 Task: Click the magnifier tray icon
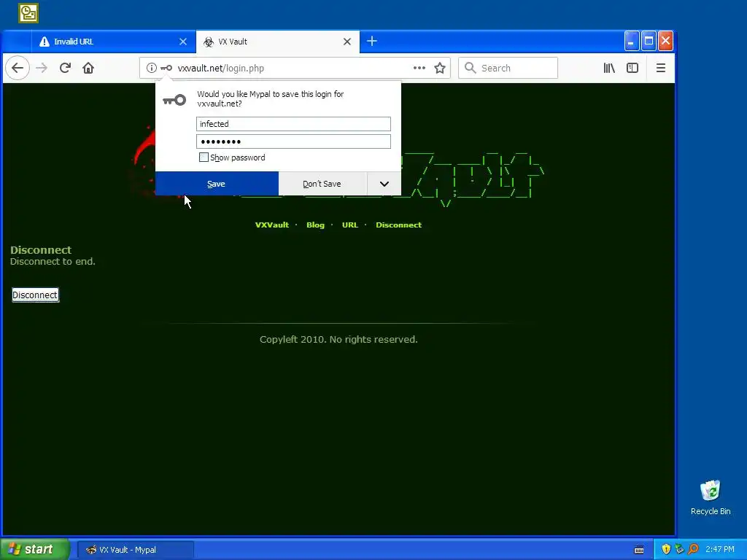(x=694, y=549)
